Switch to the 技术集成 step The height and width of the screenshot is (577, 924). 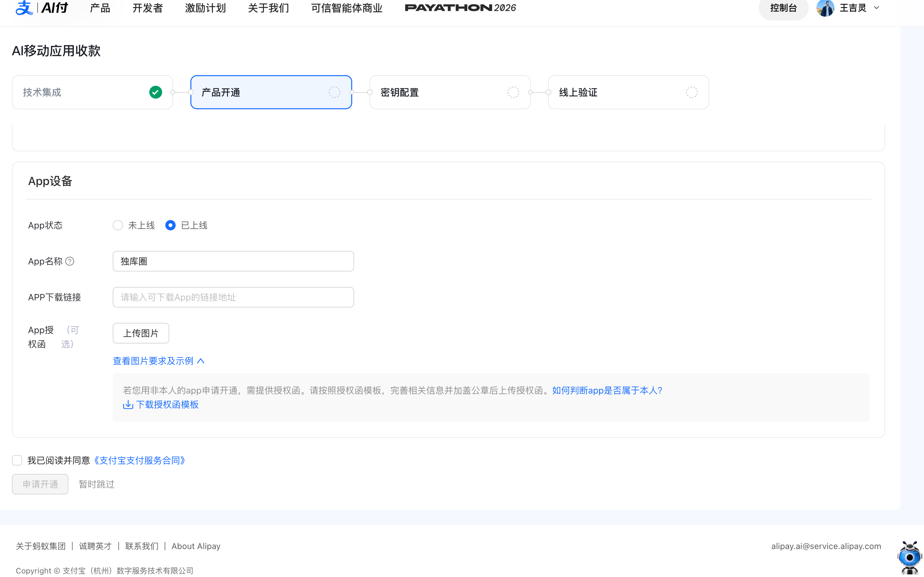[93, 92]
